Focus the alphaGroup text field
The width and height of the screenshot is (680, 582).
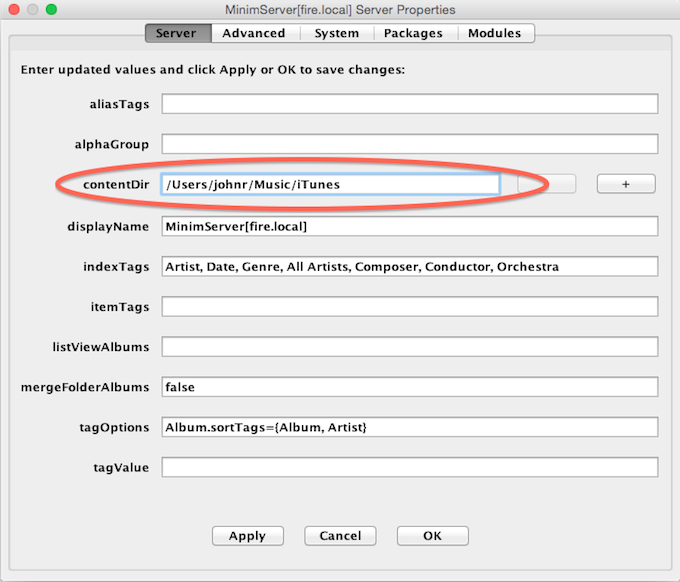tap(410, 144)
